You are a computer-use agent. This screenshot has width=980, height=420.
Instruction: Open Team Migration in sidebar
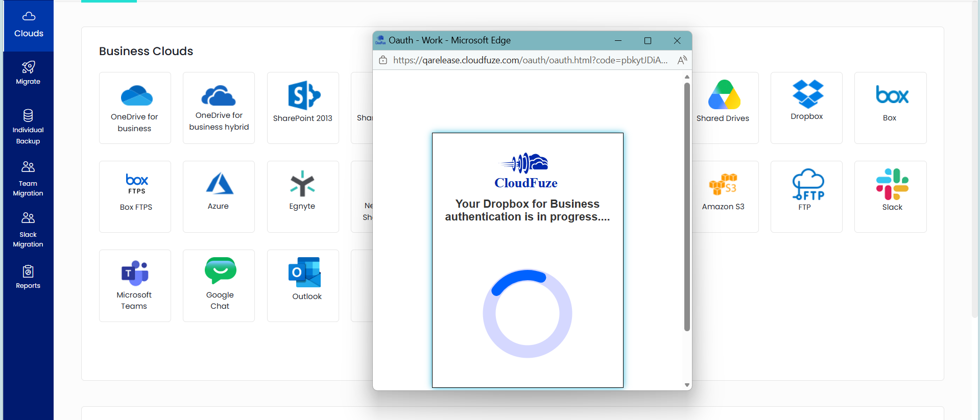point(28,179)
